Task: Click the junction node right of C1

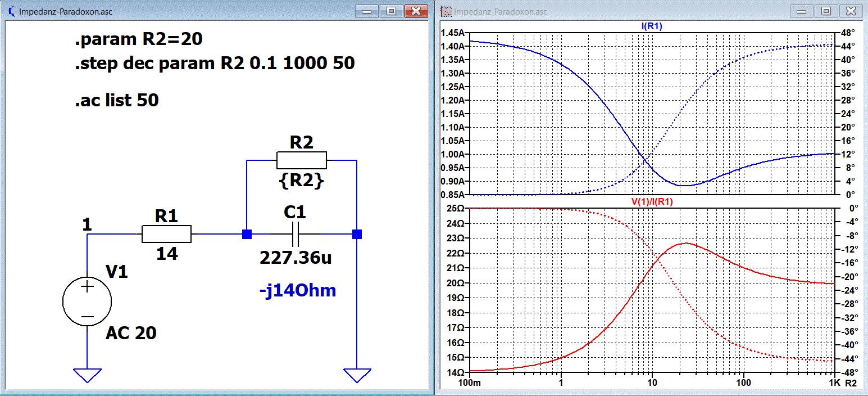Action: point(357,234)
